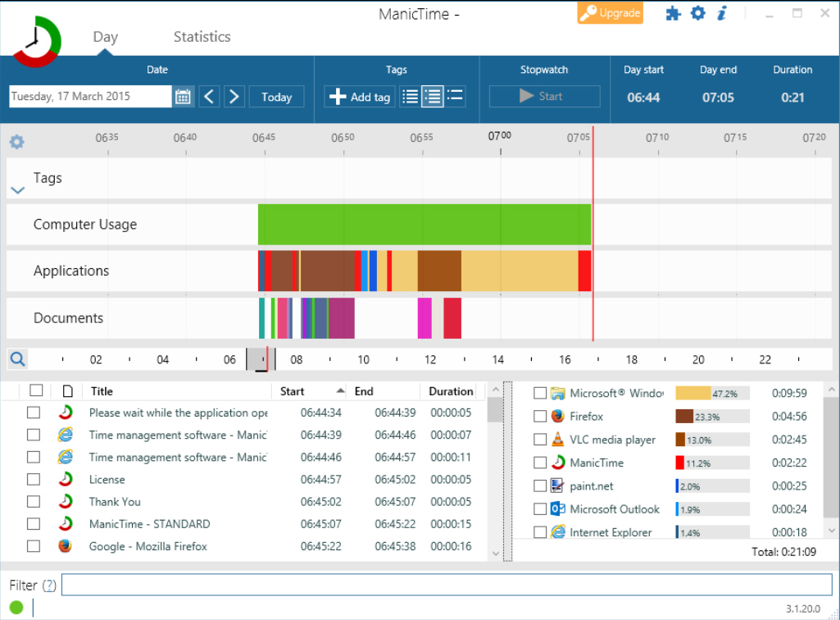Open the plugins puzzle-piece icon
Image resolution: width=840 pixels, height=620 pixels.
(673, 13)
